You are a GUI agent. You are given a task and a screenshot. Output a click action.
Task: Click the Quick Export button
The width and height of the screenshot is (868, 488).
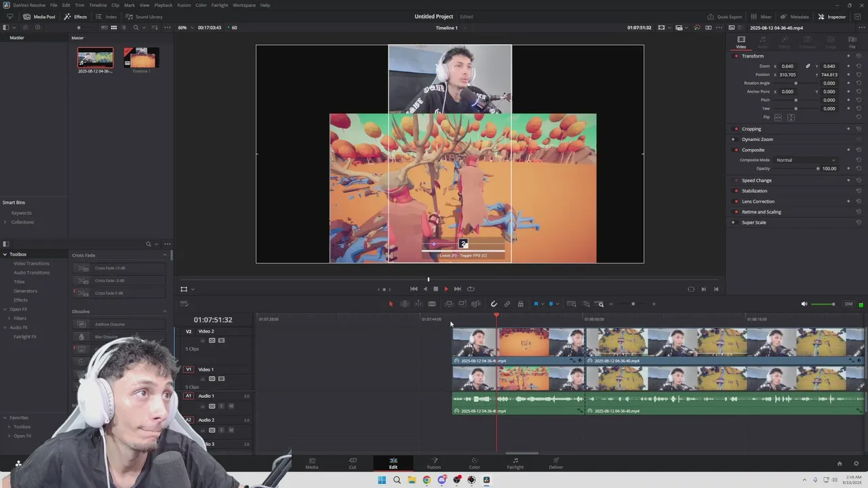(725, 16)
